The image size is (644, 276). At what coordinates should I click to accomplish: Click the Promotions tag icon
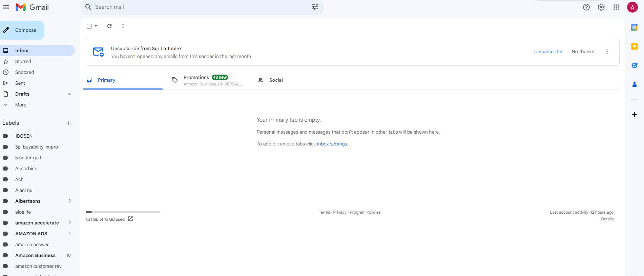(x=175, y=80)
